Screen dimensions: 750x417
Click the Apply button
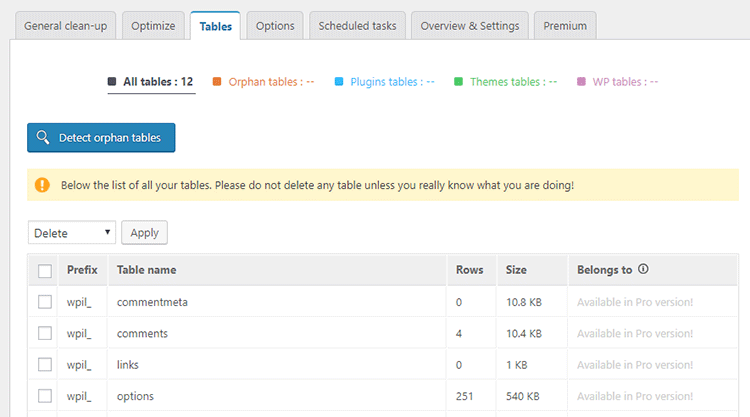pyautogui.click(x=144, y=232)
